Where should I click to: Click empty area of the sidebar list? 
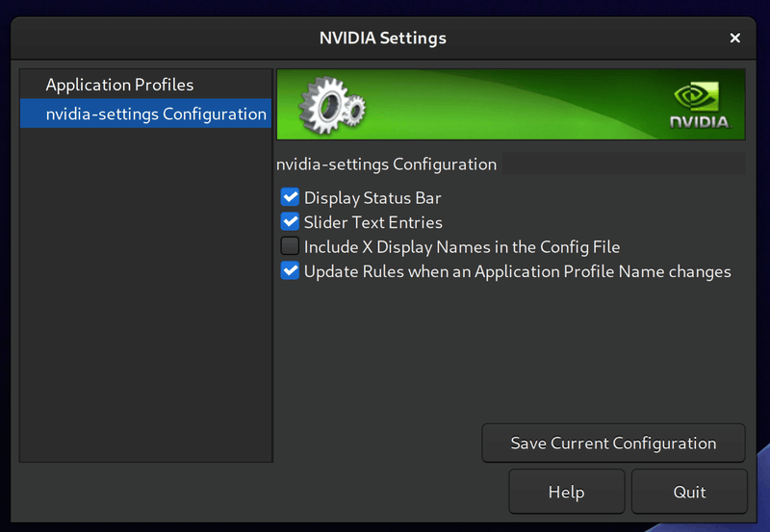(146, 294)
